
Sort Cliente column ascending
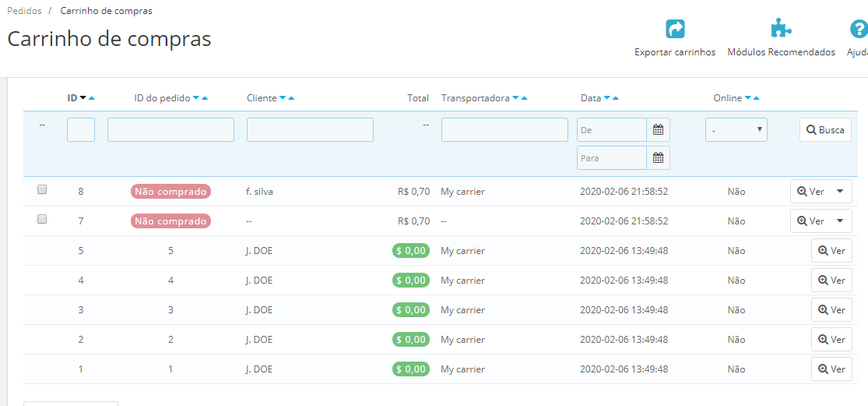pos(291,98)
